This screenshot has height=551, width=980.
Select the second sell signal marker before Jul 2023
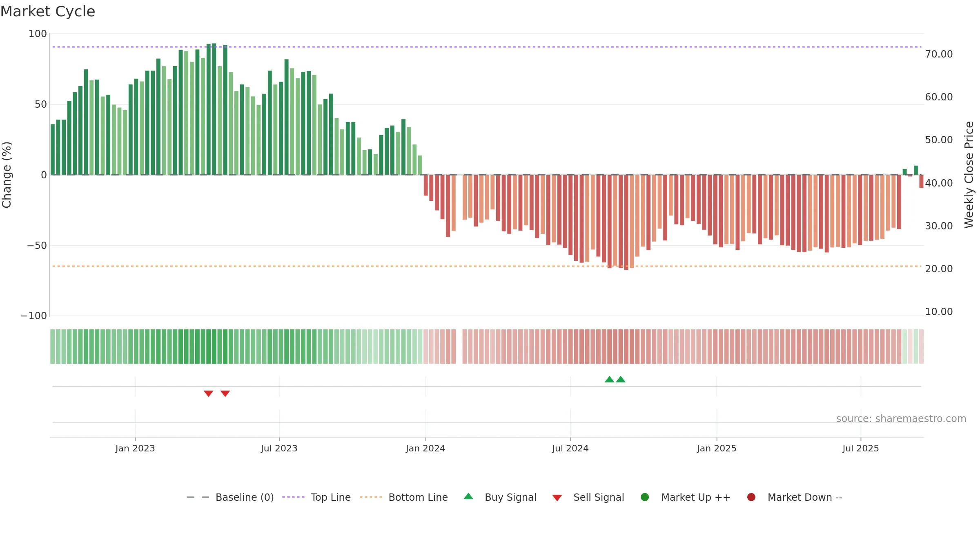click(x=225, y=393)
